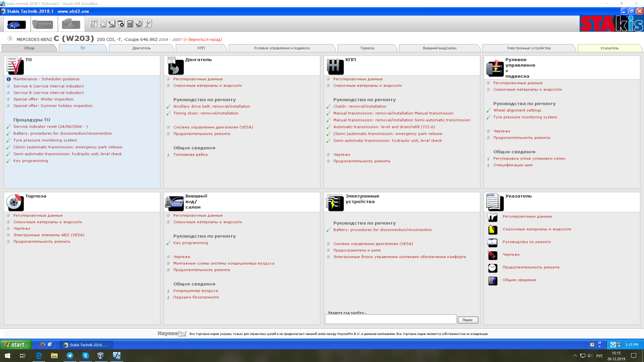Click the drawings icon beside Чертежи in Указатель
Screen dimensions: 644x362
[x=492, y=255]
